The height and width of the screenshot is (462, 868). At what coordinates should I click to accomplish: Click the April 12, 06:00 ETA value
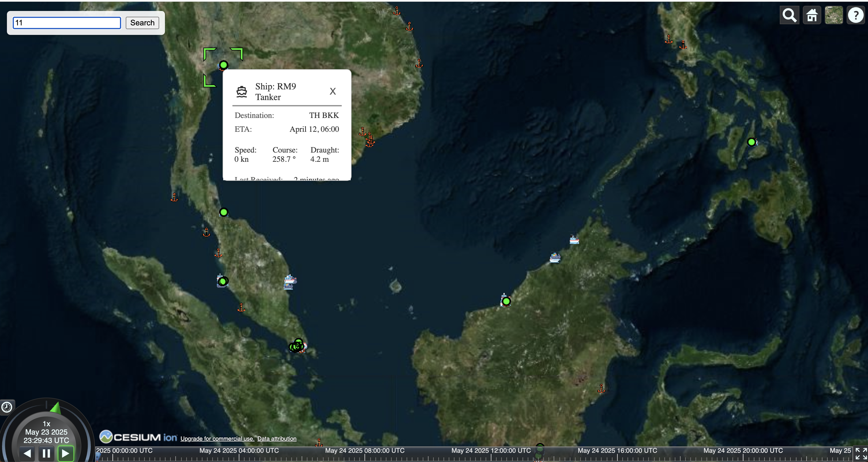pos(314,129)
